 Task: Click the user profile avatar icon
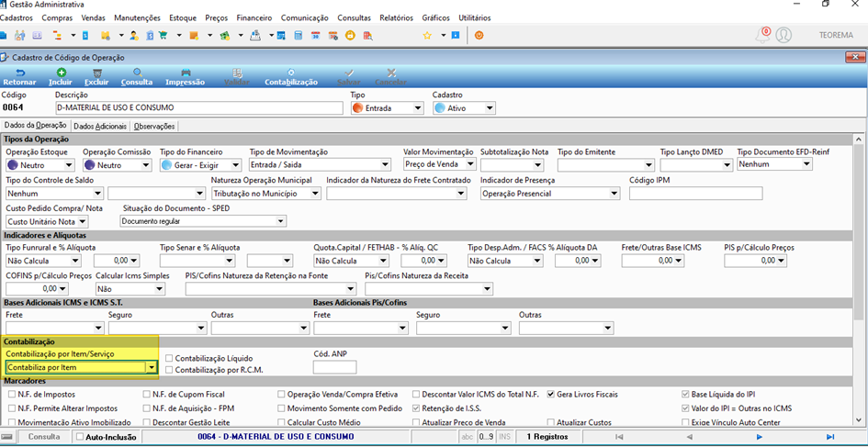(x=783, y=35)
